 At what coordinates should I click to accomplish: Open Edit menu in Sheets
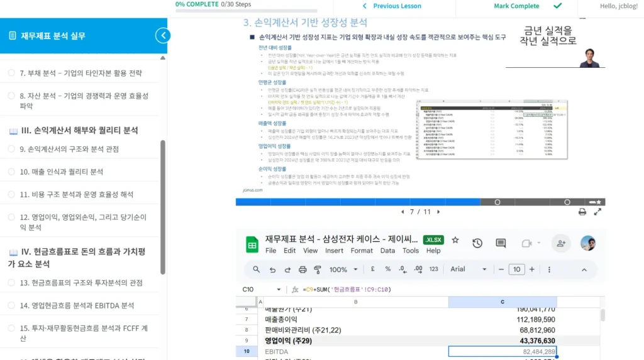click(x=289, y=251)
